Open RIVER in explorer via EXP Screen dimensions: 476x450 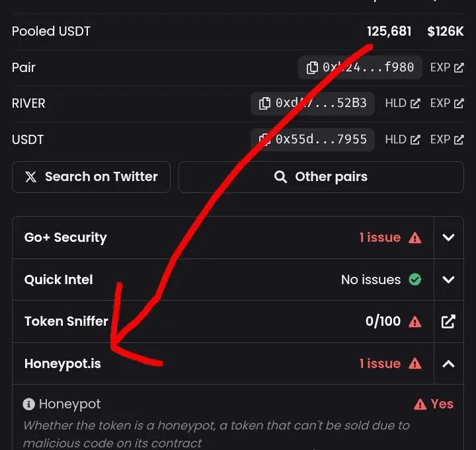coord(447,103)
